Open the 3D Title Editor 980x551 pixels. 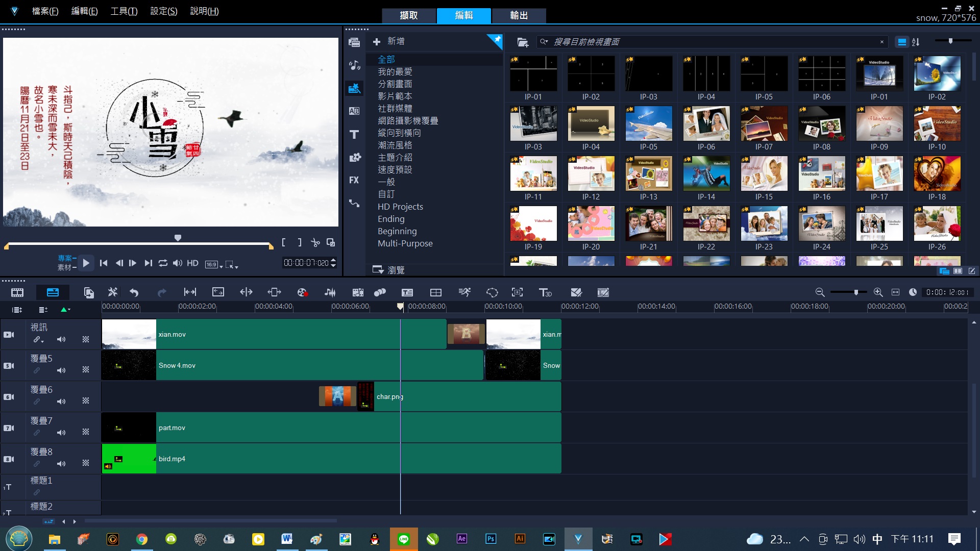coord(545,292)
